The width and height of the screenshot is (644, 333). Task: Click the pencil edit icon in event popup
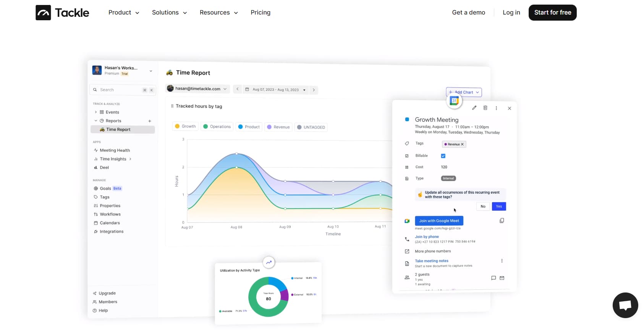pyautogui.click(x=474, y=108)
